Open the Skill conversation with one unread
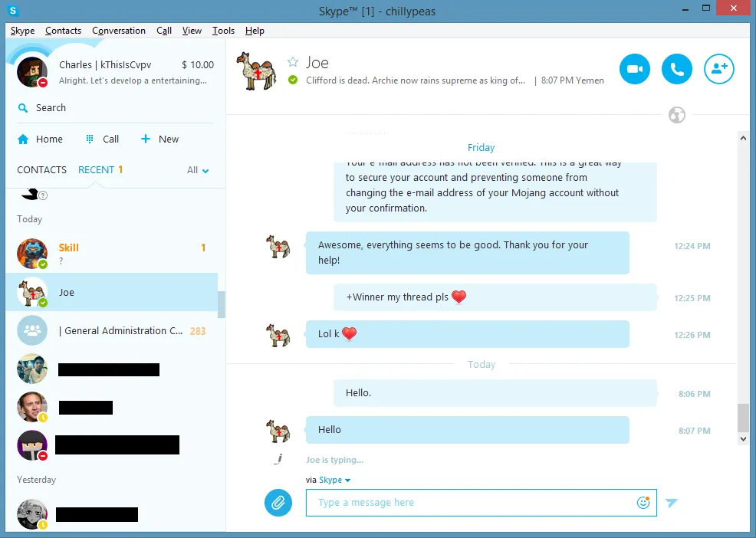Image resolution: width=756 pixels, height=538 pixels. (111, 254)
